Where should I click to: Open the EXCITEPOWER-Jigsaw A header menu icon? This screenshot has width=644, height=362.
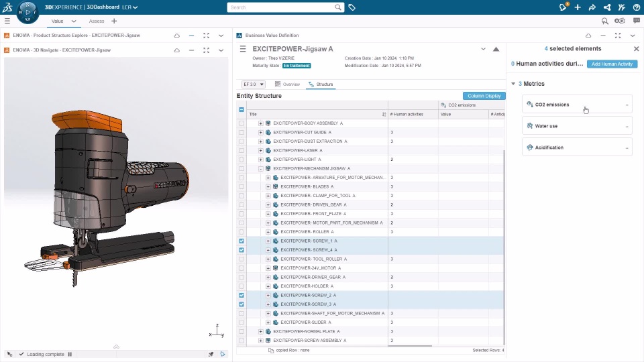[243, 49]
